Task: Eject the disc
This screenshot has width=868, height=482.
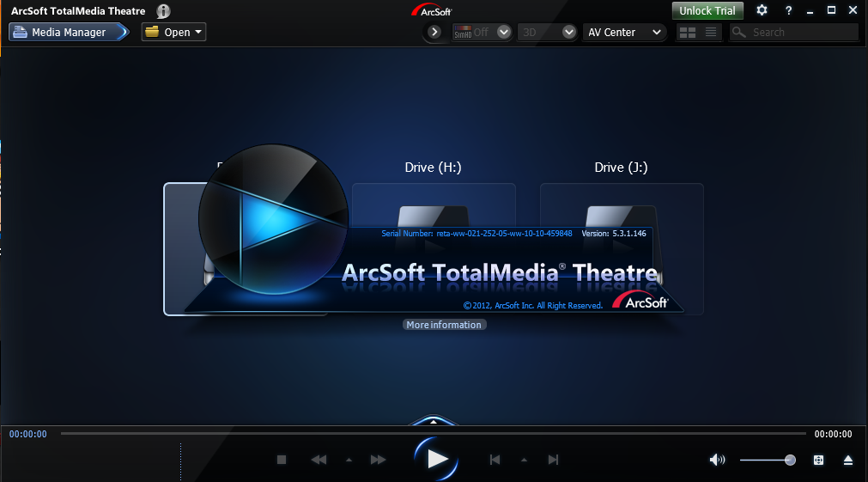Action: 848,460
